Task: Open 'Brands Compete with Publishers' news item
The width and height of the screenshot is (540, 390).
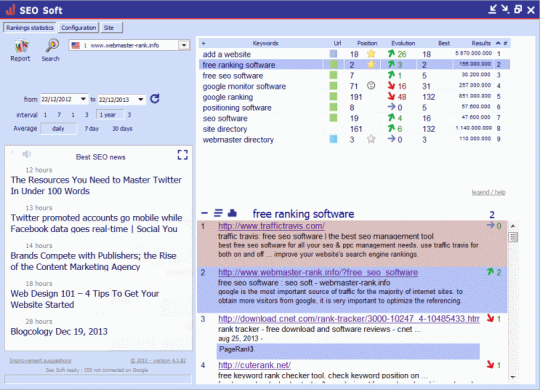Action: 93,261
